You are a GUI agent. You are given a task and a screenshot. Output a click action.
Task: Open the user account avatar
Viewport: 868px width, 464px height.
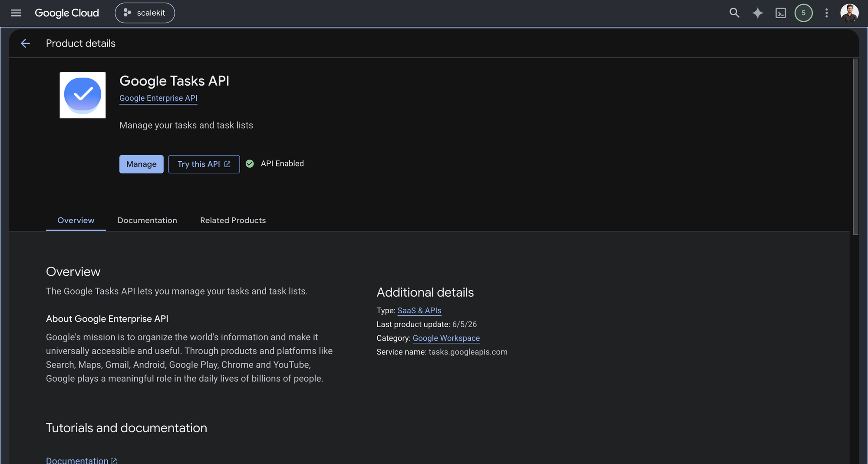tap(849, 13)
